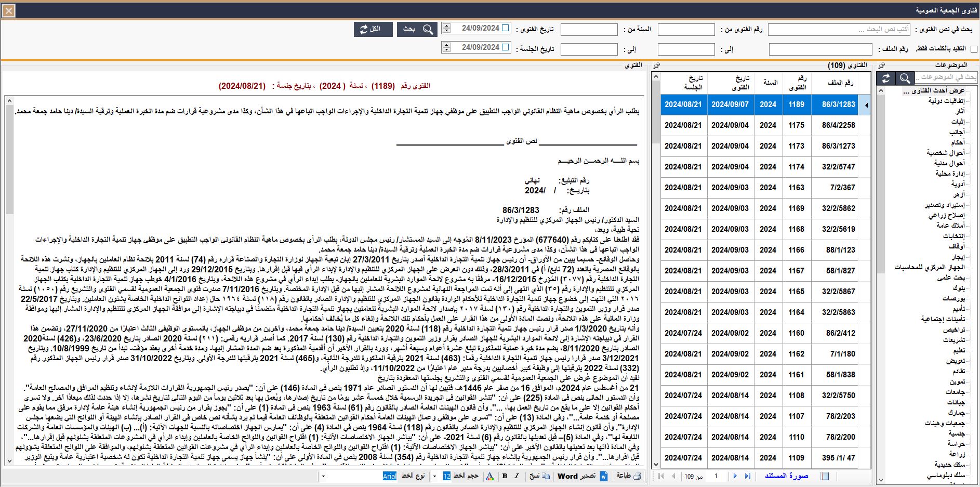Image resolution: width=980 pixels, height=487 pixels.
Task: Tick the التقيد بالكلمات فقط checkbox
Action: [x=974, y=49]
